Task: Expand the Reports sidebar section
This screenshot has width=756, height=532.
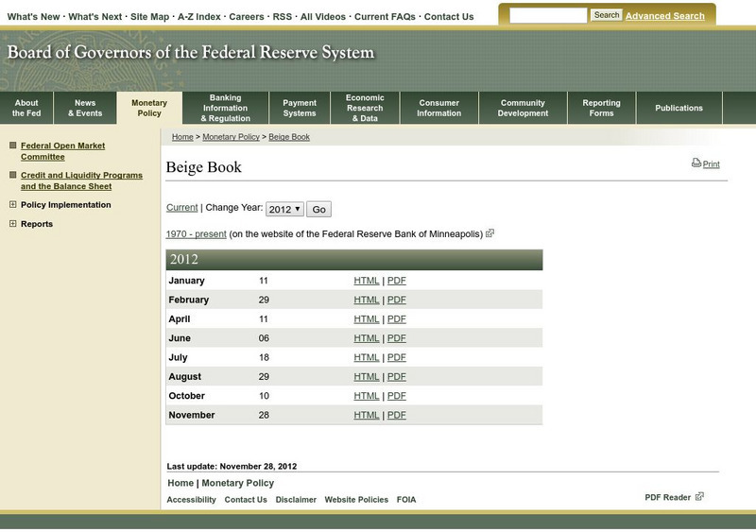Action: point(13,224)
